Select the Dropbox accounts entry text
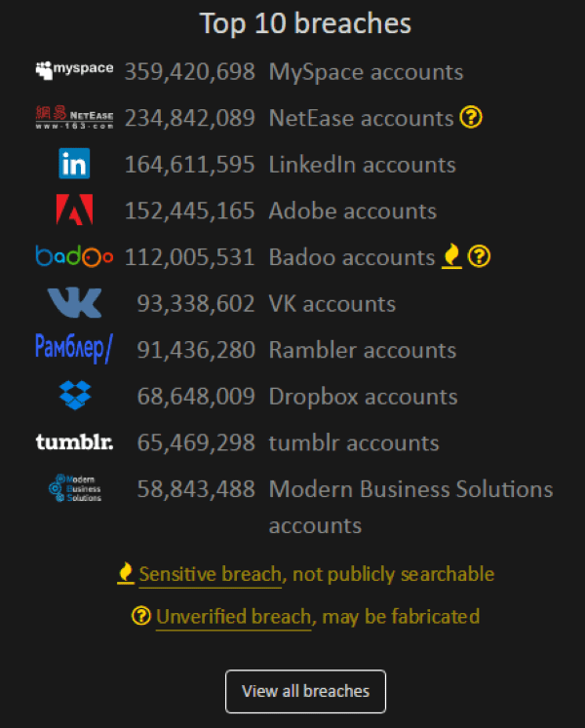This screenshot has width=585, height=728. click(363, 397)
